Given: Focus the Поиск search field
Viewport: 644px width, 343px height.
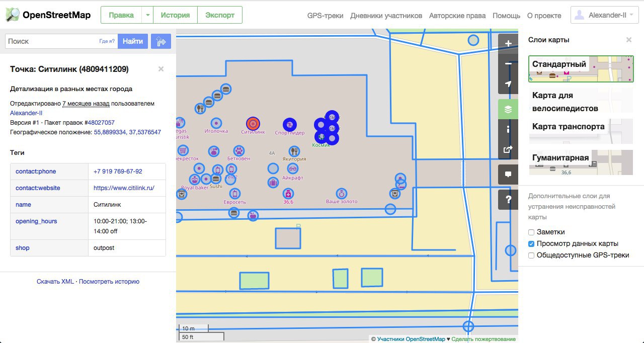Looking at the screenshot, I should click(x=61, y=41).
